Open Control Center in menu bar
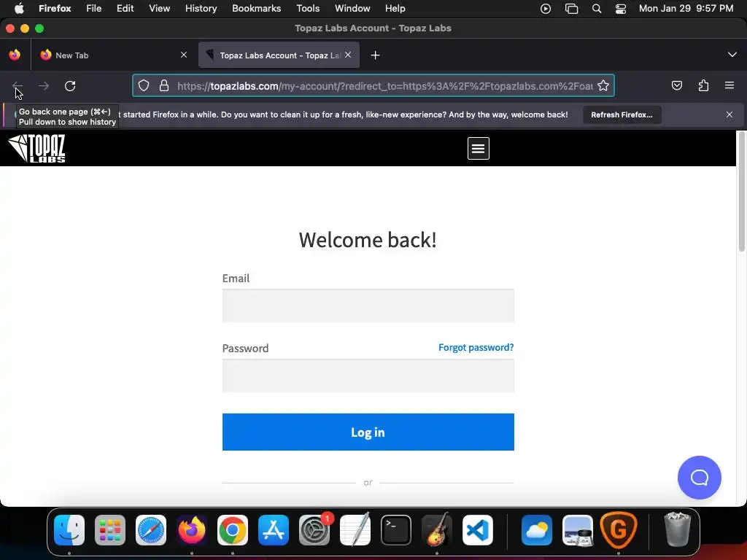Viewport: 747px width, 560px height. click(x=621, y=9)
